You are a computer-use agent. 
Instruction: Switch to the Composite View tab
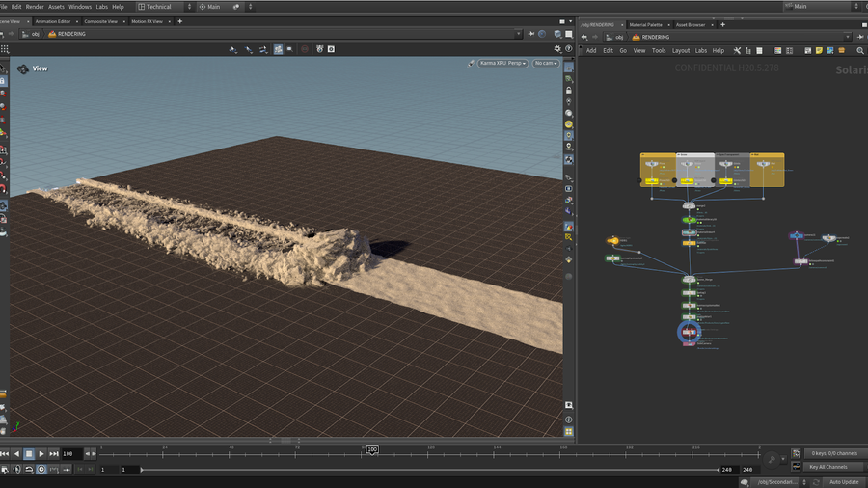coord(100,21)
